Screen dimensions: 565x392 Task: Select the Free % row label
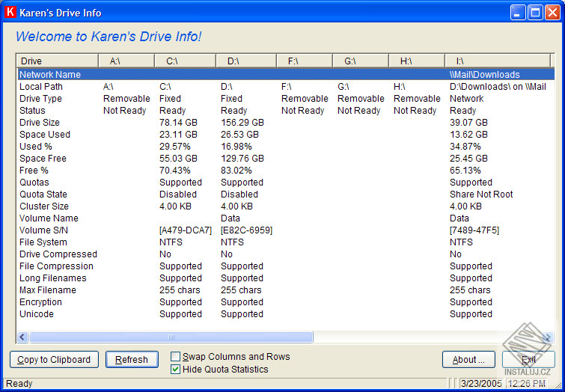pos(34,170)
